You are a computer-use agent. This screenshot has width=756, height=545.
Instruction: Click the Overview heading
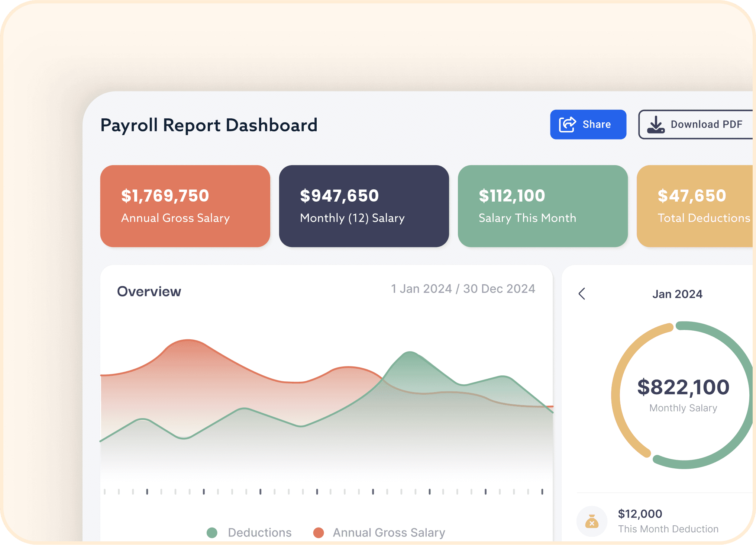pyautogui.click(x=149, y=291)
